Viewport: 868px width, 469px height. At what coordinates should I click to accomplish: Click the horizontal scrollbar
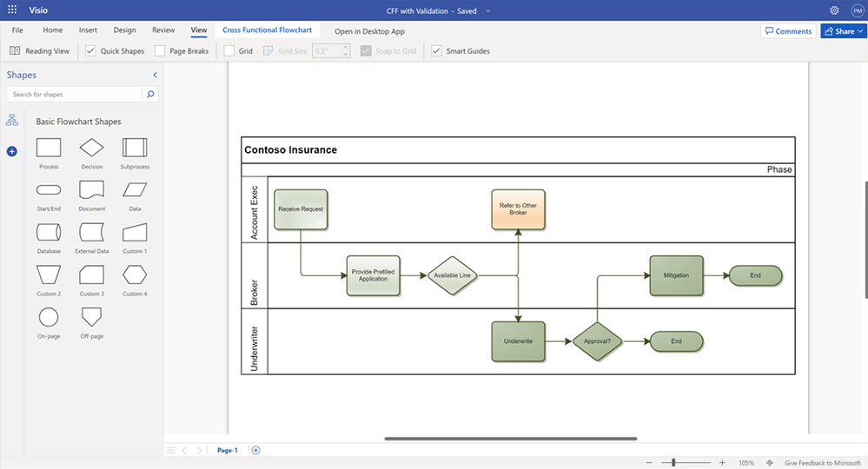pos(510,439)
